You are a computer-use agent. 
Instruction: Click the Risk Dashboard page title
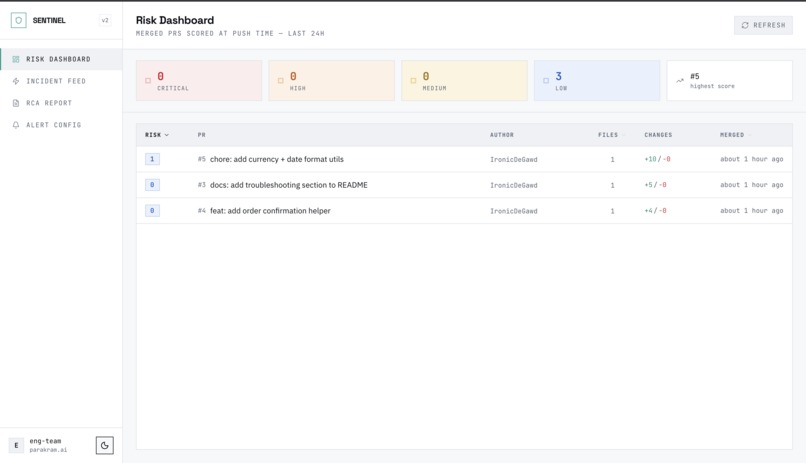coord(175,21)
